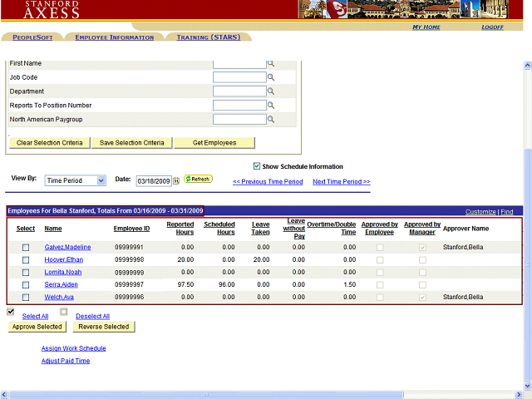
Task: Click the Department lookup magnifier
Action: tap(270, 91)
